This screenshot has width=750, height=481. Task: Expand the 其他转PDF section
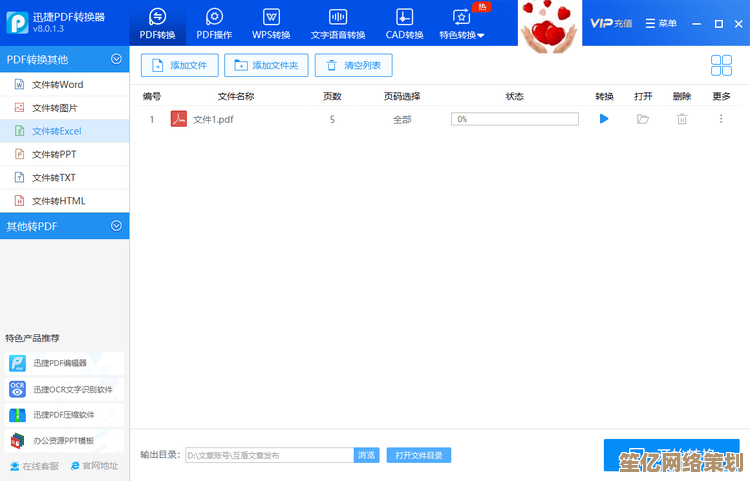click(65, 226)
